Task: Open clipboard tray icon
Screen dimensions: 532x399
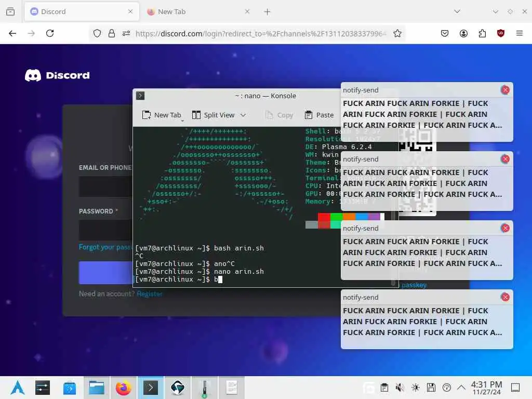Action: [x=384, y=388]
